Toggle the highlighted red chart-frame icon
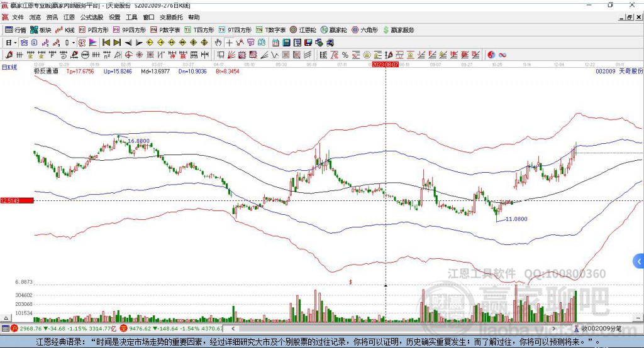This screenshot has width=644, height=348. (x=82, y=43)
